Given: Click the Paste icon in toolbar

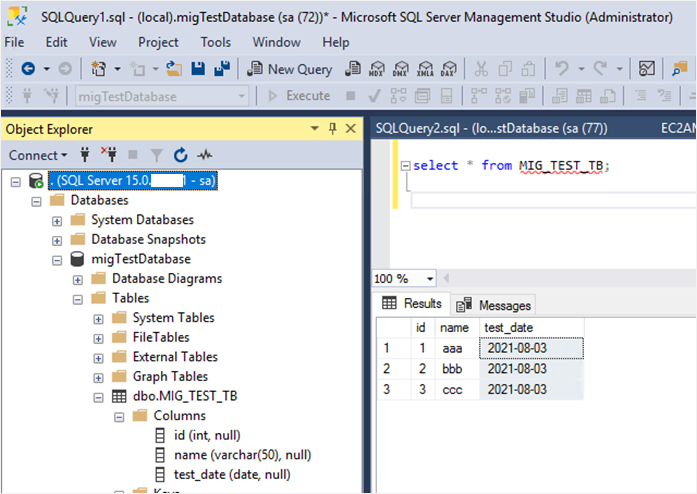Looking at the screenshot, I should tap(529, 69).
